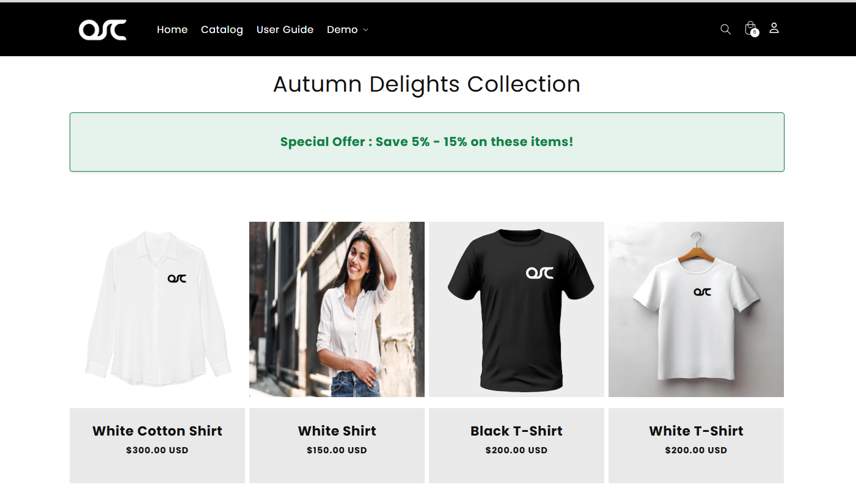Go to the Home menu item
This screenshot has height=504, width=856.
(172, 29)
